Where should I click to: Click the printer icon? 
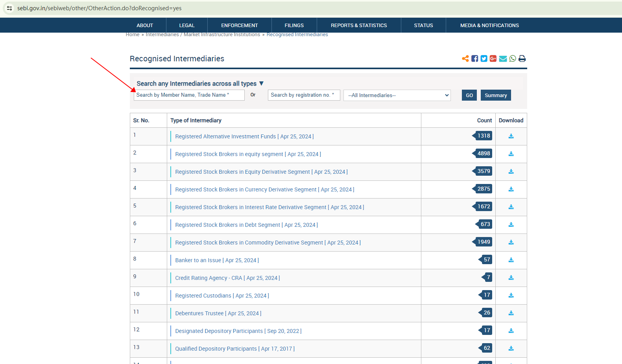click(x=522, y=59)
